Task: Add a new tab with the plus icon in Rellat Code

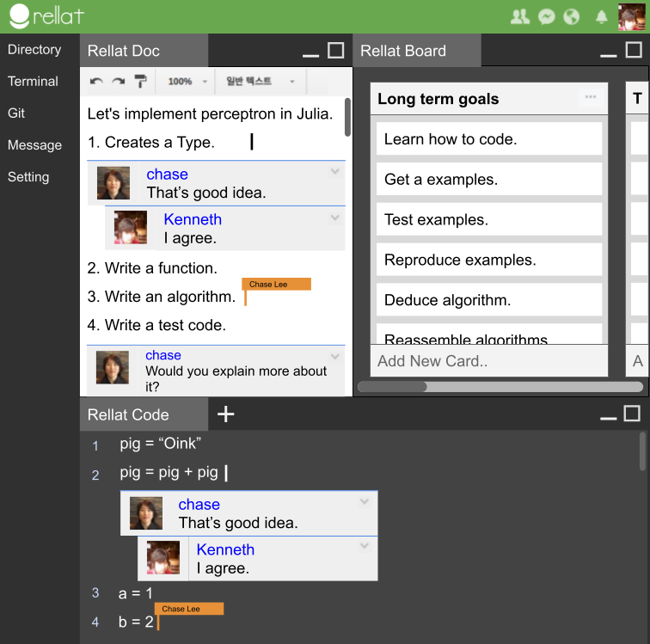Action: [x=225, y=414]
